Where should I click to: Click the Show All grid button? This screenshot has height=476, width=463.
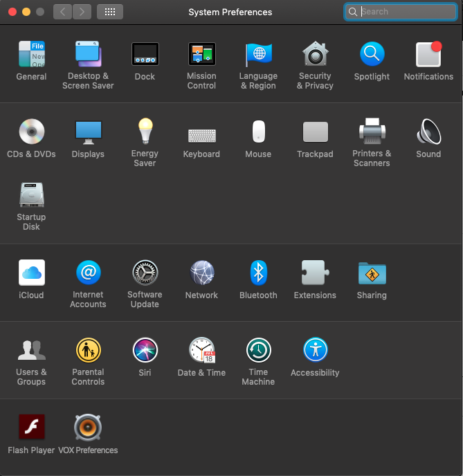point(110,12)
